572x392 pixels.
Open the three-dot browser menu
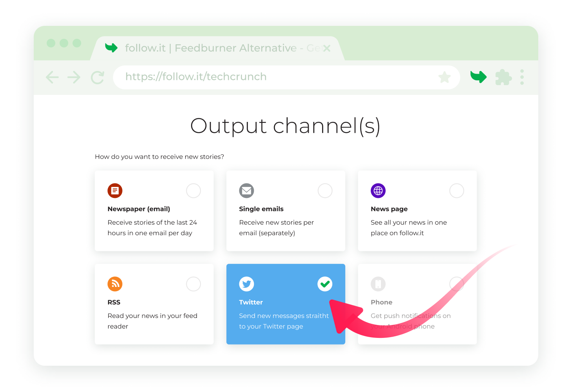(x=522, y=77)
